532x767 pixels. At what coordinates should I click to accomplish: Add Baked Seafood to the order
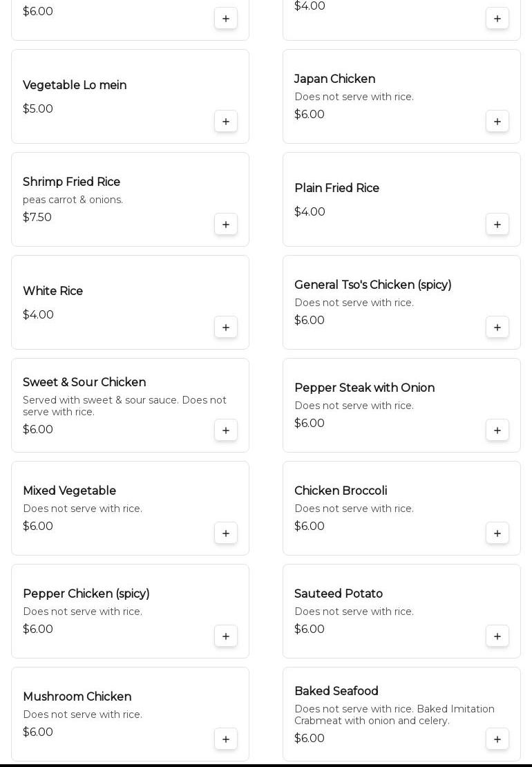(497, 739)
